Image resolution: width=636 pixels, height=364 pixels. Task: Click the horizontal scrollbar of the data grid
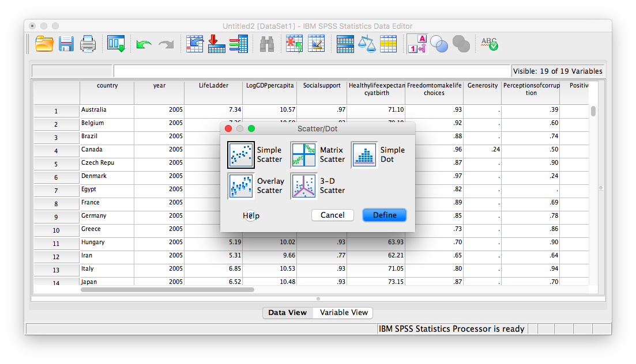pos(168,290)
